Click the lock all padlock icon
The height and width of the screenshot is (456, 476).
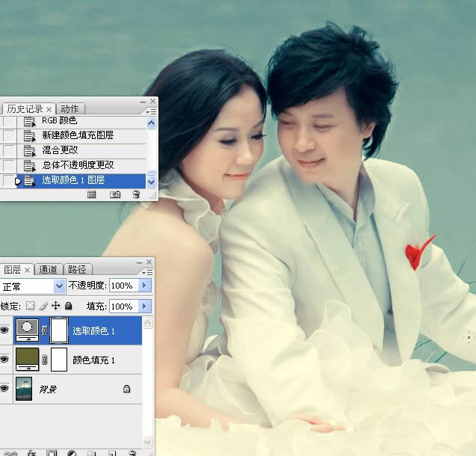(69, 306)
